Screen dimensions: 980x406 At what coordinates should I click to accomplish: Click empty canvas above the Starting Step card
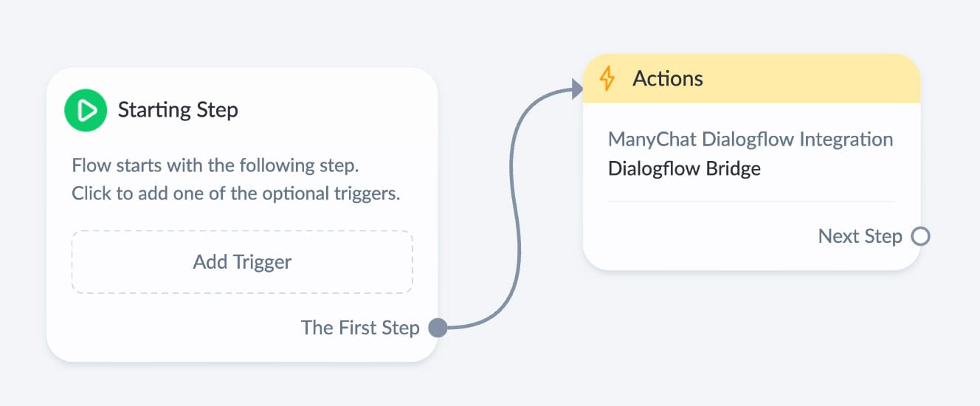(242, 33)
